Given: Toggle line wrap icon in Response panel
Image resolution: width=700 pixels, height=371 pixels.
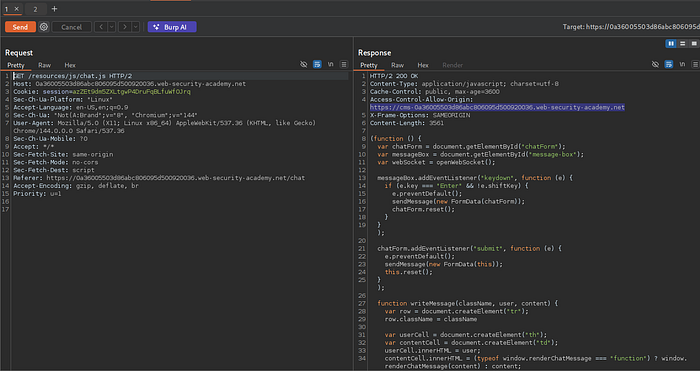Looking at the screenshot, I should 668,64.
